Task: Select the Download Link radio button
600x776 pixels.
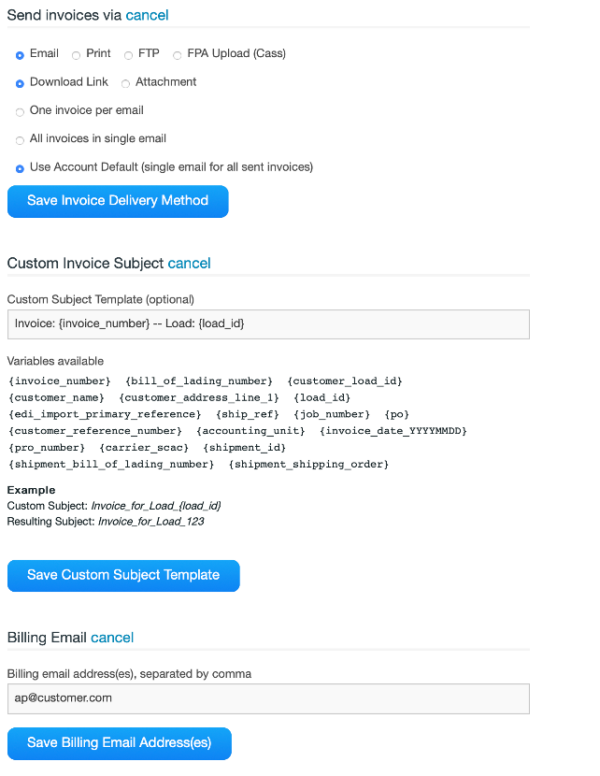Action: (x=20, y=82)
